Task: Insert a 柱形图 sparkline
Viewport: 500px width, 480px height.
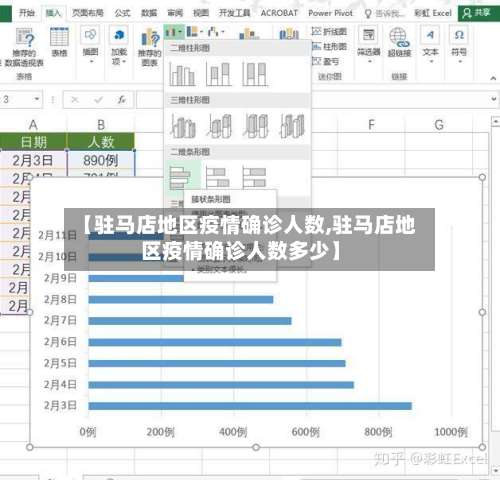Action: click(329, 46)
